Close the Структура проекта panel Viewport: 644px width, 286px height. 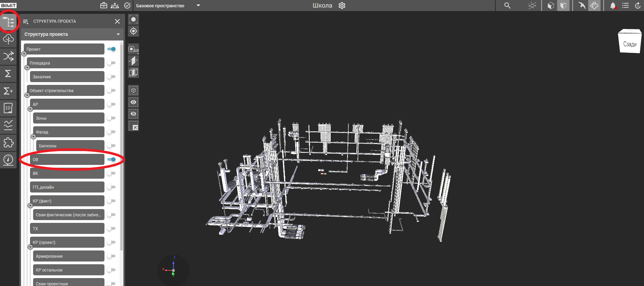117,21
